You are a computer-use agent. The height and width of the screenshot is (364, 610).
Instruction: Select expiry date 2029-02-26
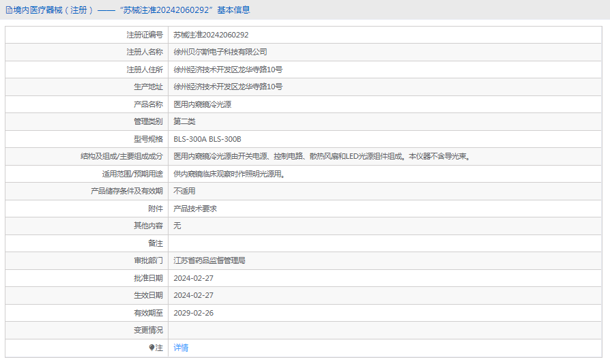point(193,313)
